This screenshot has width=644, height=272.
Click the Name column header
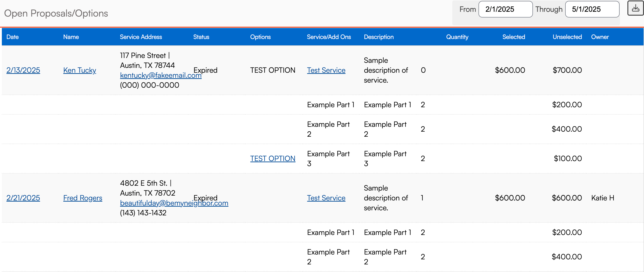coord(71,37)
